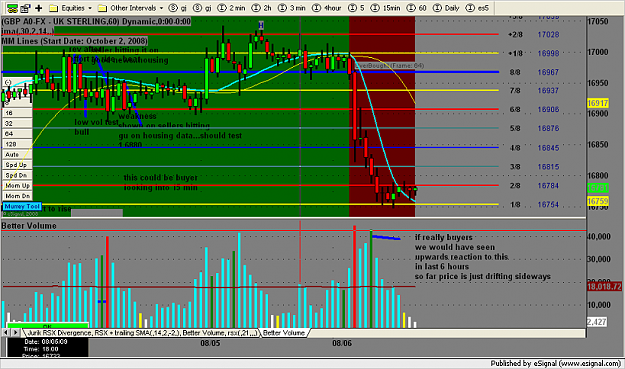Switch to the 3 min interval
Viewport: 625px width, 369px height.
coord(291,8)
